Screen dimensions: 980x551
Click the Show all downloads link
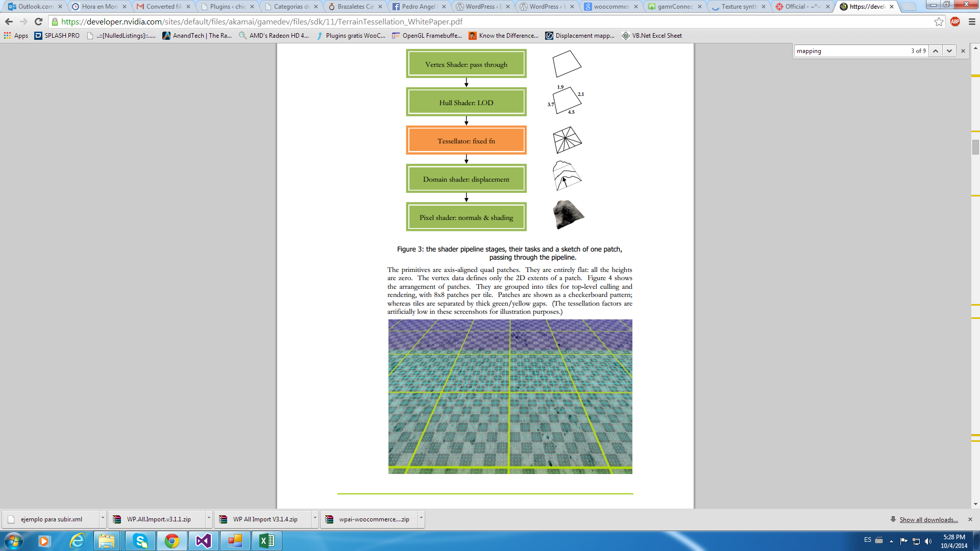(x=928, y=520)
